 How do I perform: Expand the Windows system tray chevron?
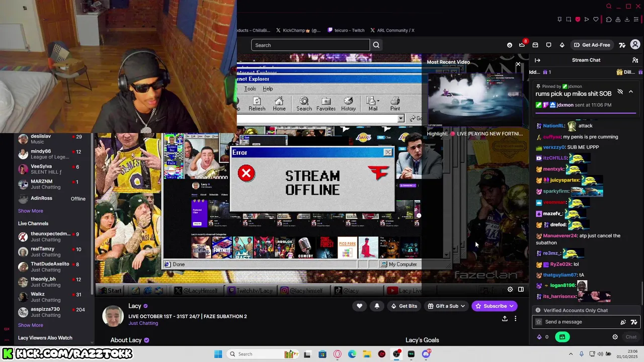pyautogui.click(x=571, y=354)
